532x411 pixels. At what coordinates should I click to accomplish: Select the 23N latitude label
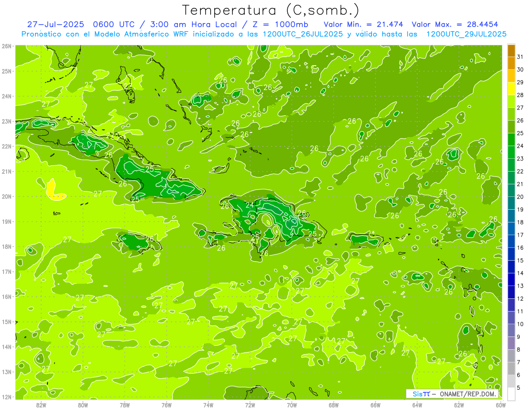point(6,121)
